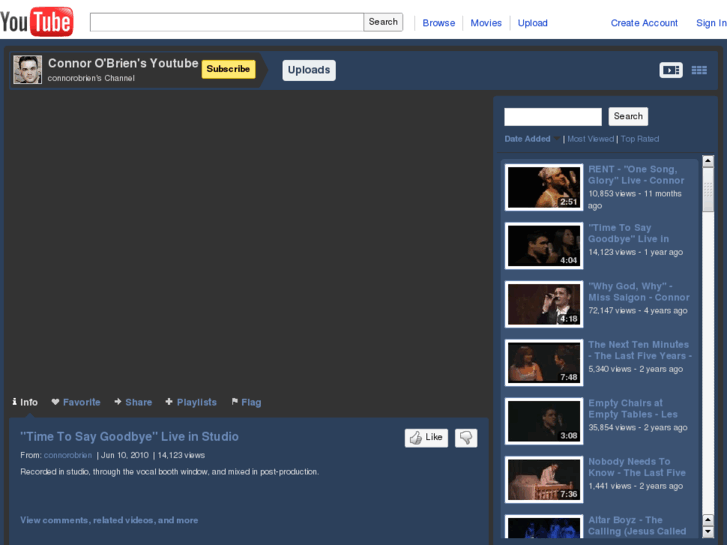
Task: Open the Time To Say Goodbye thumbnail
Action: (544, 246)
